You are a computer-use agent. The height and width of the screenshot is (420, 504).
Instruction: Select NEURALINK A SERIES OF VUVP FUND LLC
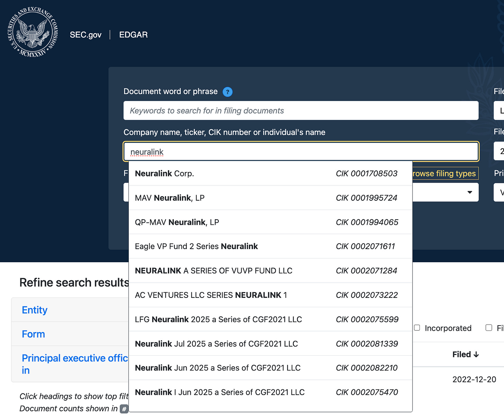click(270, 271)
